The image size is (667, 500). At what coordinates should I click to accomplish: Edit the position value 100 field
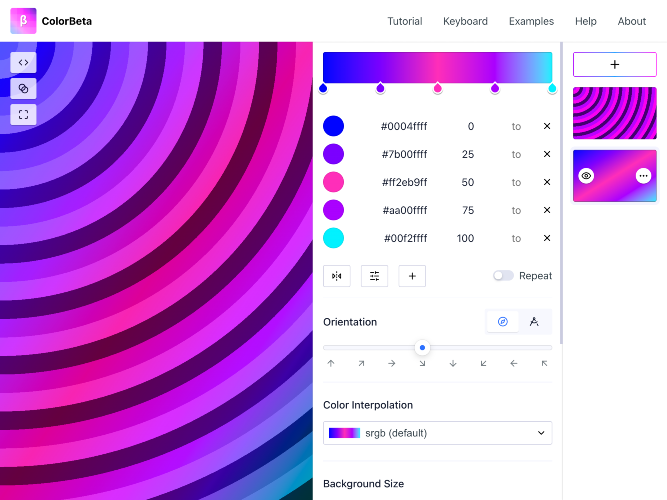point(465,239)
